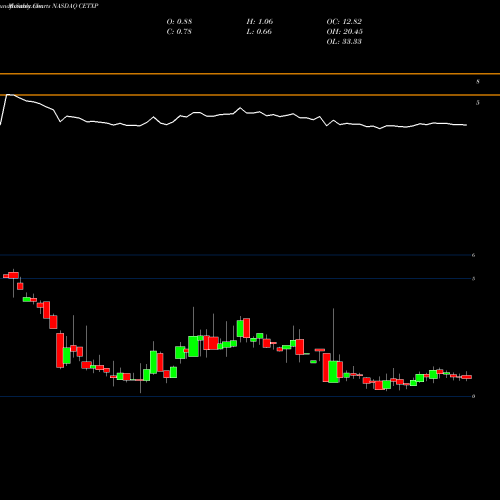This screenshot has width=500, height=500.
Task: Click the axis label 8 beside orange lines
Action: (478, 82)
